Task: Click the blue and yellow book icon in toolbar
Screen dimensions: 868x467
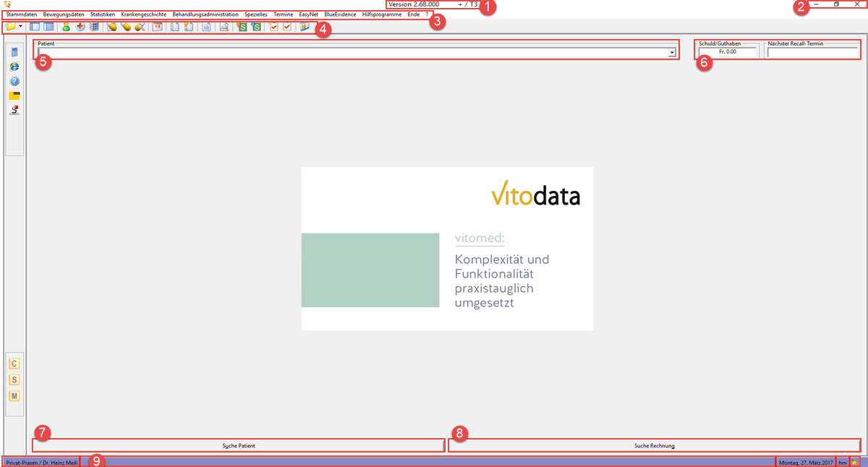Action: pos(304,27)
